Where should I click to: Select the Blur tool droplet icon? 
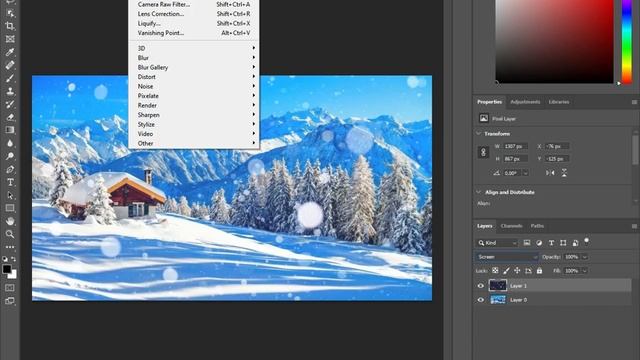pos(10,143)
